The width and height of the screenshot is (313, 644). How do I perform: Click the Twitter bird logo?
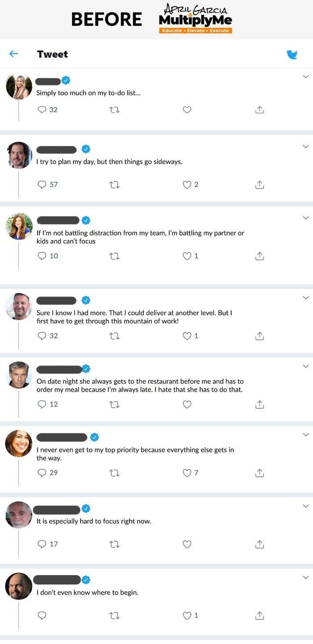coord(292,55)
